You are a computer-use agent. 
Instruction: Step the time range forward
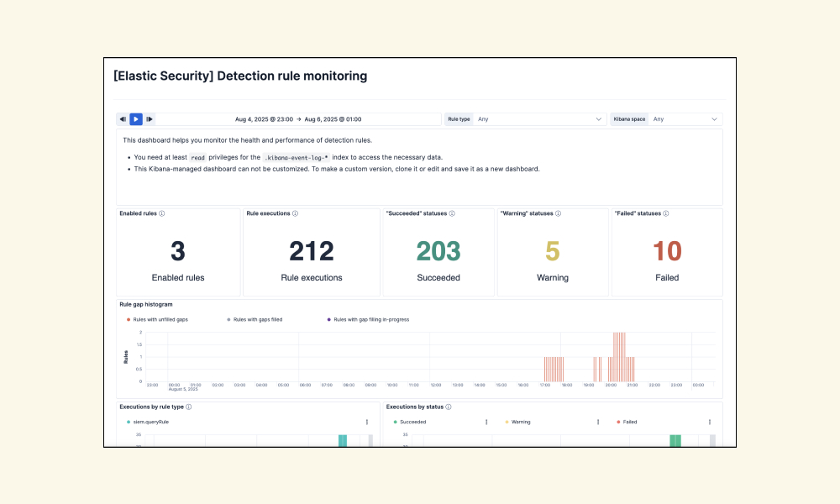150,119
